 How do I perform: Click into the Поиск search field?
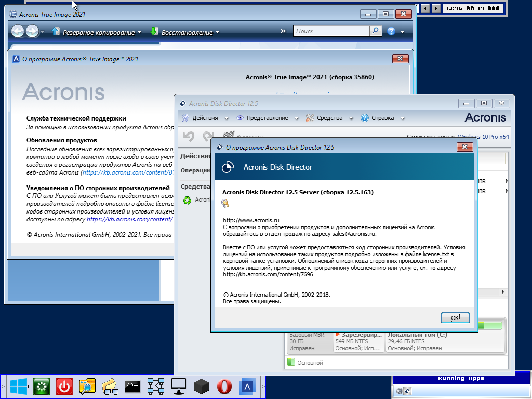[331, 31]
